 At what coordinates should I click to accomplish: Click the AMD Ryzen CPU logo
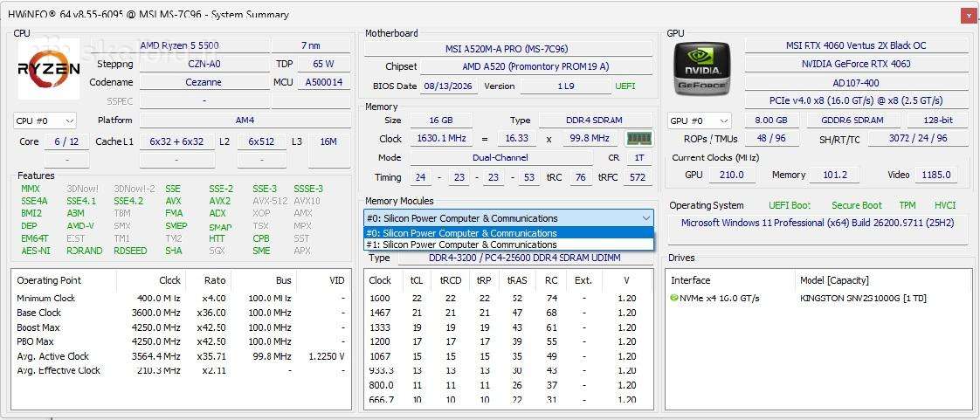click(48, 69)
